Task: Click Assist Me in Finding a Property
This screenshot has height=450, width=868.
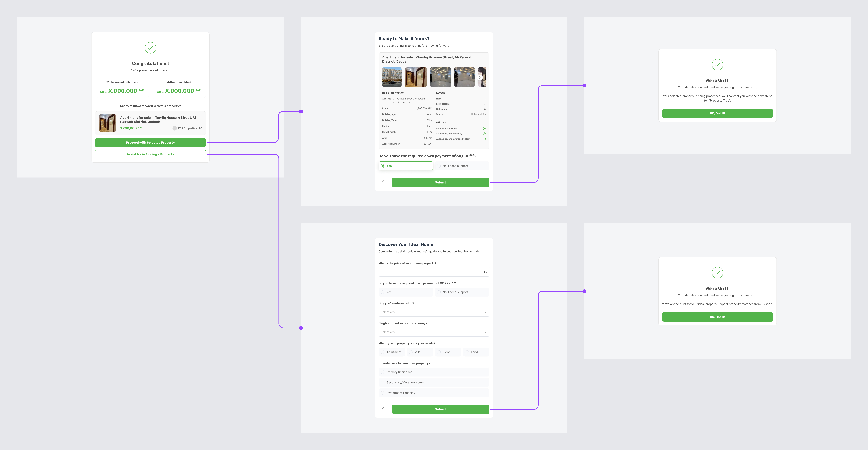Action: tap(150, 154)
